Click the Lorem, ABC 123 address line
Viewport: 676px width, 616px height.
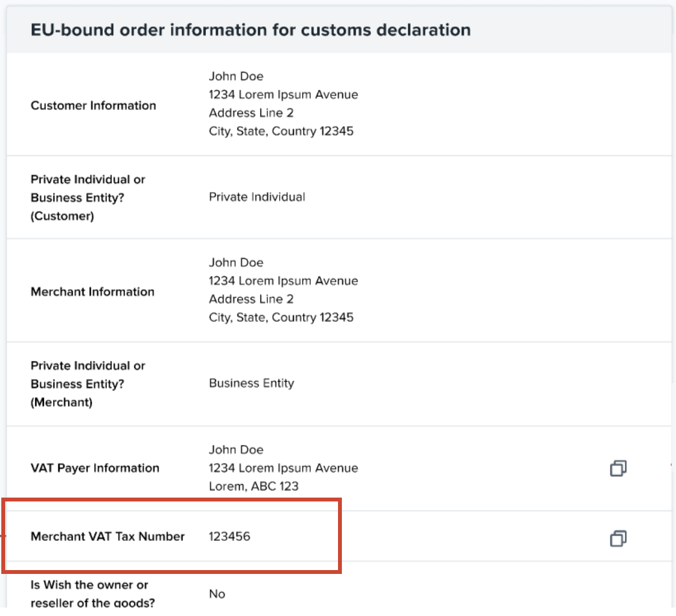point(253,486)
